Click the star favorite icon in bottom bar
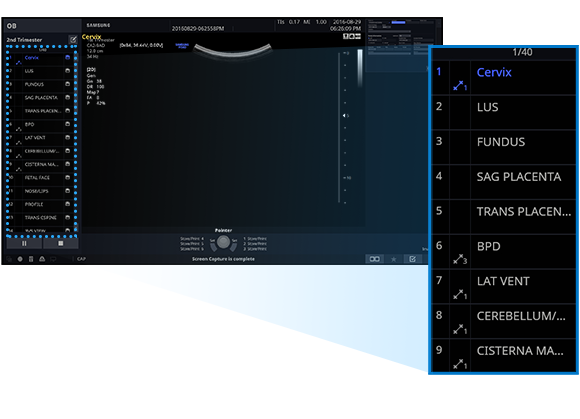The image size is (580, 419). point(394,259)
